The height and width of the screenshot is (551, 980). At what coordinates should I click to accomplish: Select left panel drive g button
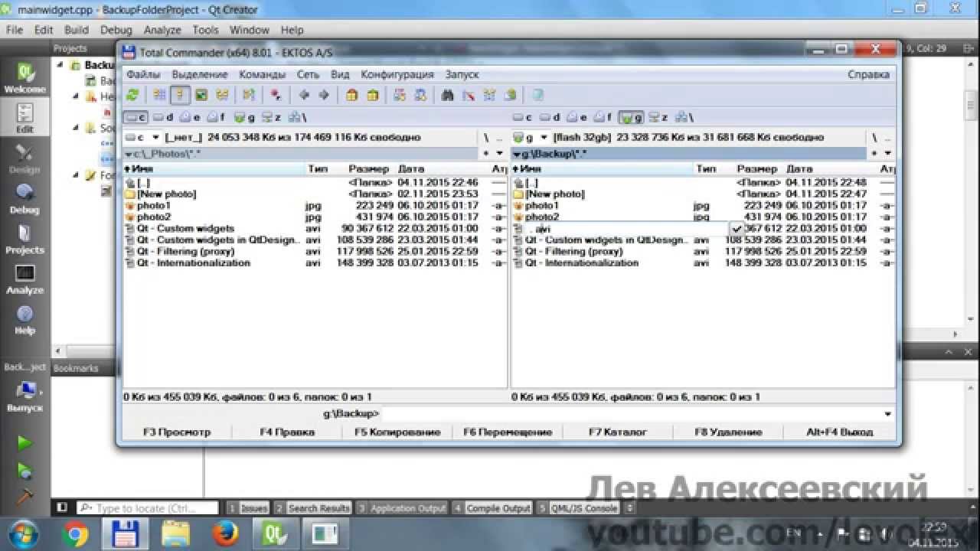(245, 117)
